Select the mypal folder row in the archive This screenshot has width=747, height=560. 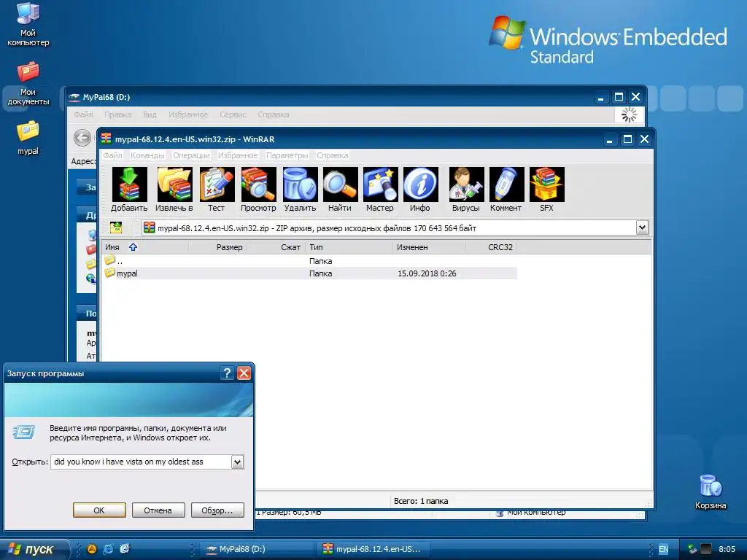click(x=309, y=273)
